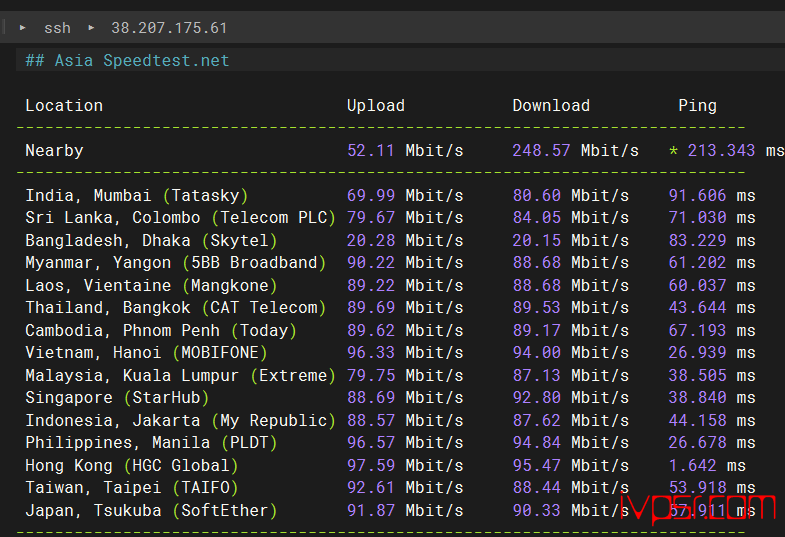Click the Location column header
The height and width of the screenshot is (537, 785).
point(64,106)
